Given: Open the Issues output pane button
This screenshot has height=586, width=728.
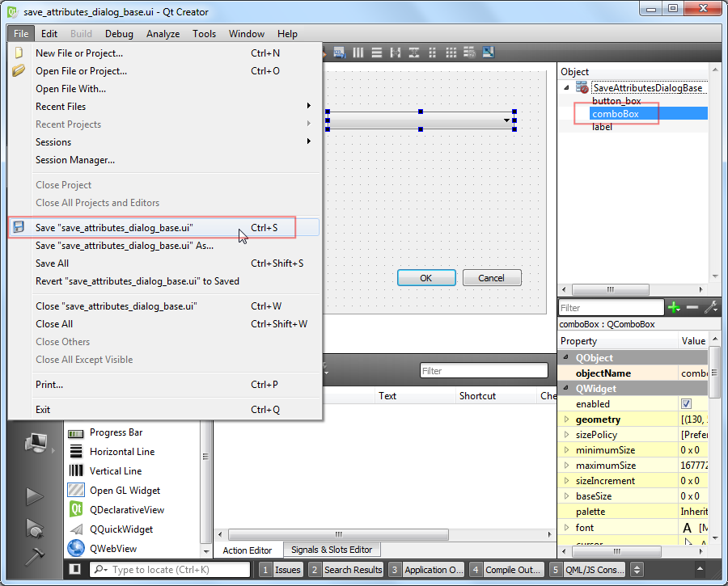Looking at the screenshot, I should coord(281,569).
